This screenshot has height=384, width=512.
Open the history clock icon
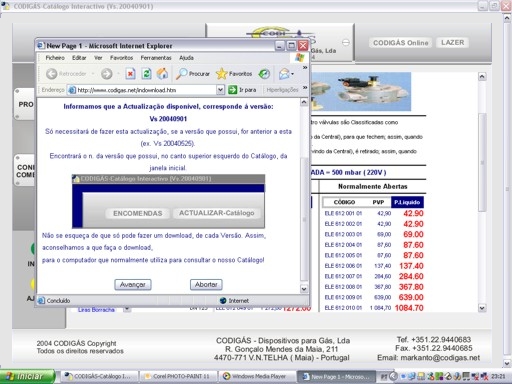(264, 74)
